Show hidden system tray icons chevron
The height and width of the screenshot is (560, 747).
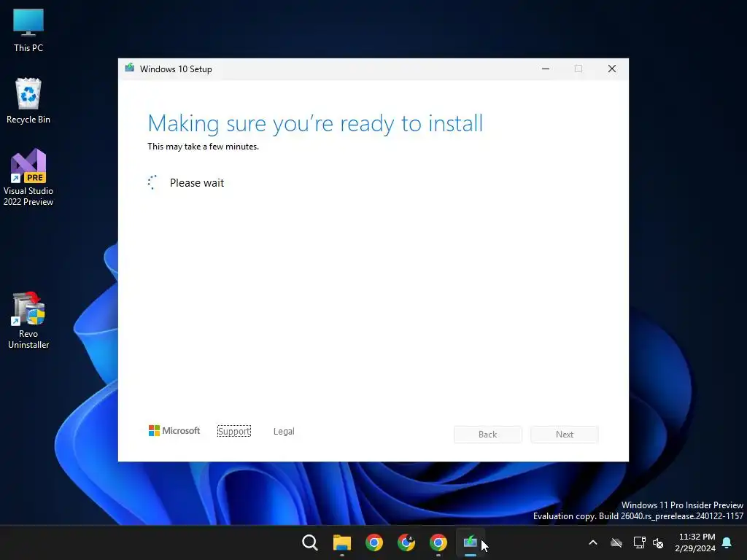[593, 542]
